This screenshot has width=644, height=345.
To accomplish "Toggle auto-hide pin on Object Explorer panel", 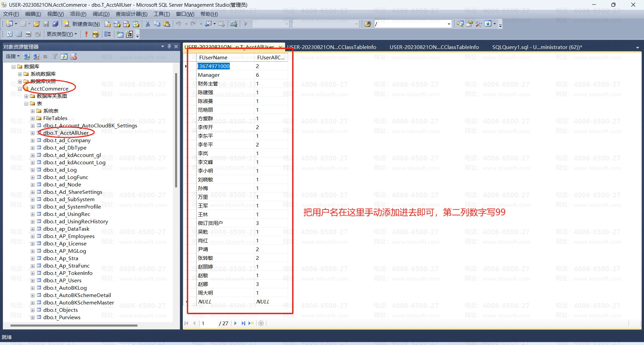I will (x=169, y=47).
